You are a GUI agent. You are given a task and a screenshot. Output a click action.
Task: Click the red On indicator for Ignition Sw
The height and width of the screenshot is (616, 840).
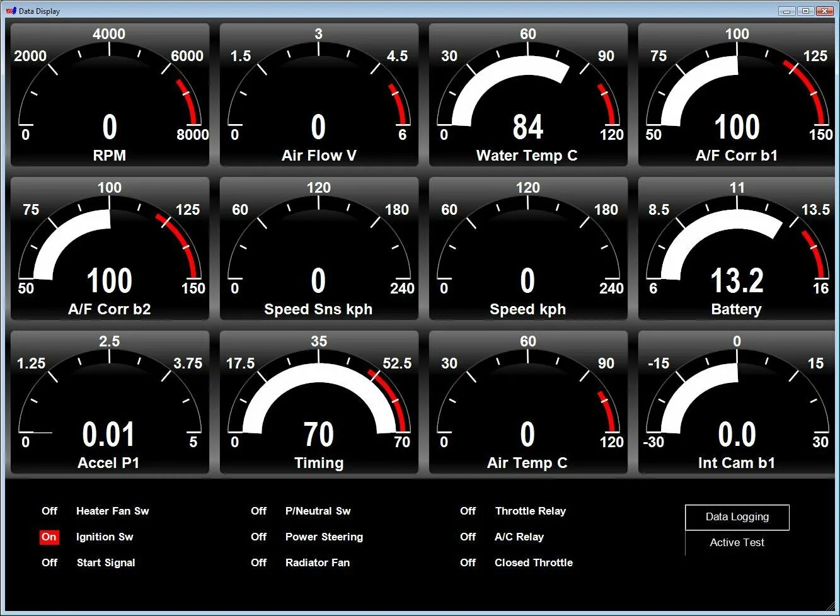coord(49,537)
